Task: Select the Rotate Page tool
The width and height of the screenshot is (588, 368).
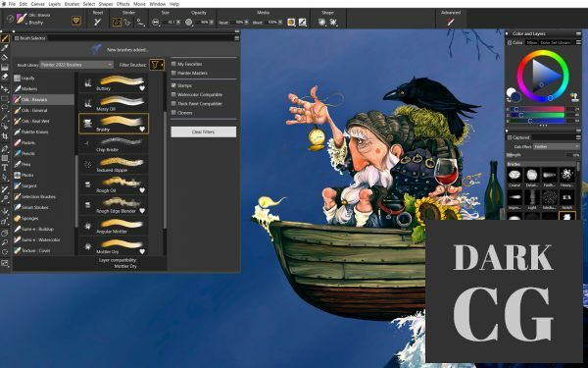Action: click(x=5, y=252)
